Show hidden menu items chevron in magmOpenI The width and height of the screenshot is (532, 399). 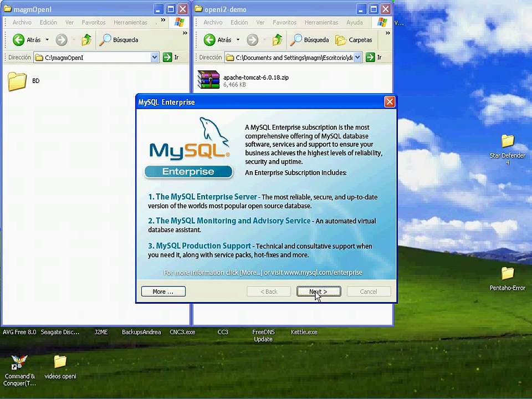pos(163,20)
